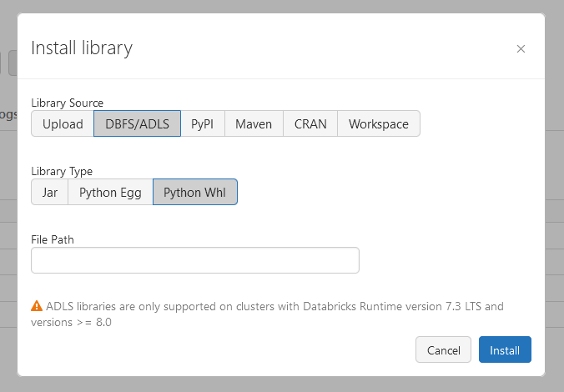The image size is (564, 392).
Task: Focus the File Path text field
Action: coord(194,260)
